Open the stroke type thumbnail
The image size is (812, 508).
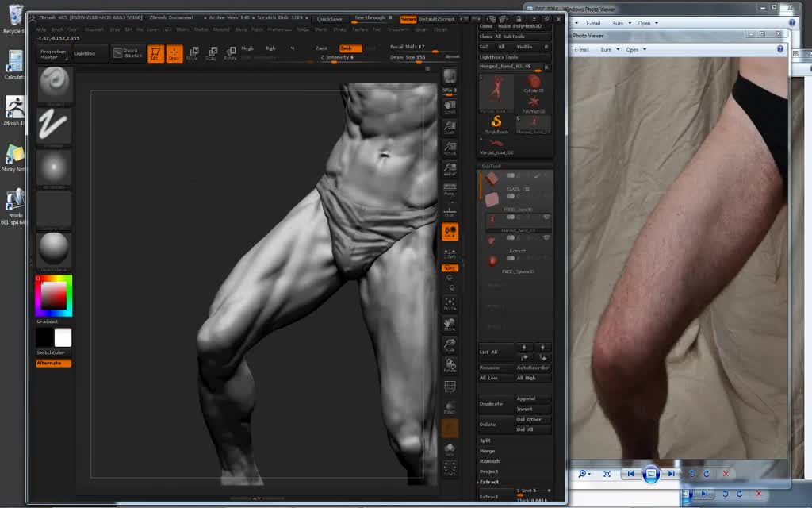click(54, 126)
